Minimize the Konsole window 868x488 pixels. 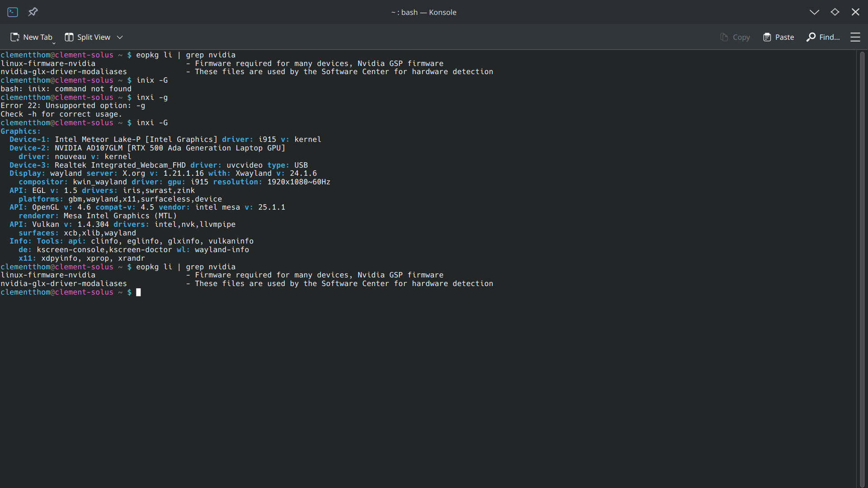(x=814, y=12)
